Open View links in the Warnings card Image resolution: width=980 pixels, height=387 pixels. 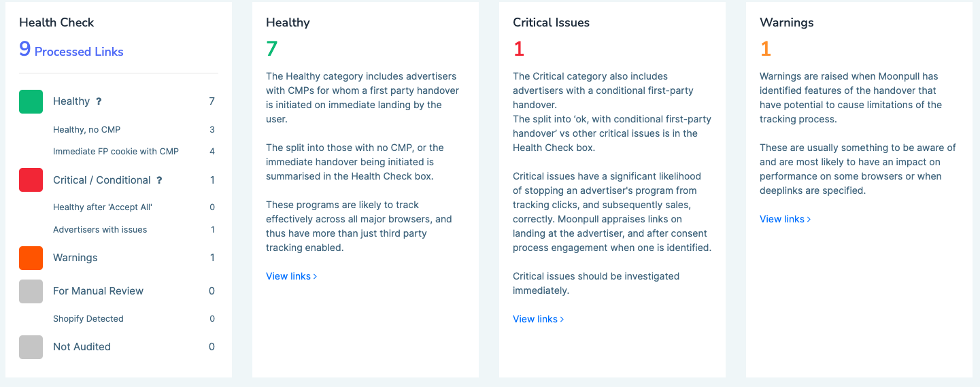[785, 219]
